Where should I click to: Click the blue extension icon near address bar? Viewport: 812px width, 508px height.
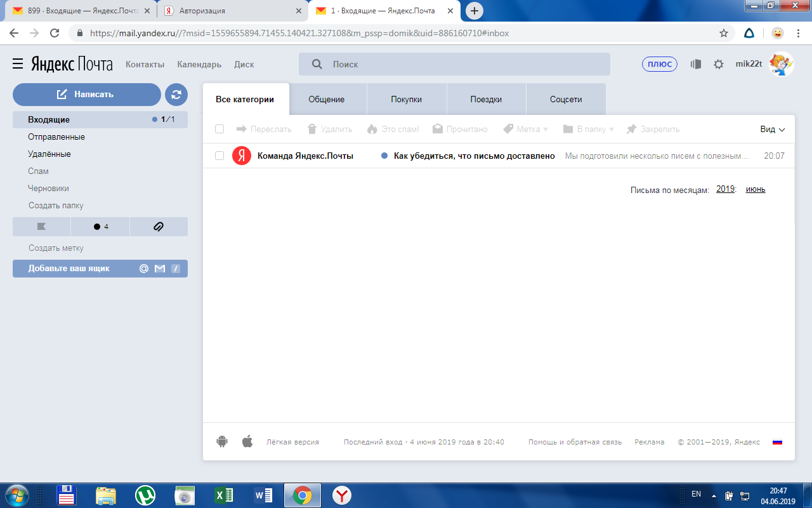[x=749, y=33]
